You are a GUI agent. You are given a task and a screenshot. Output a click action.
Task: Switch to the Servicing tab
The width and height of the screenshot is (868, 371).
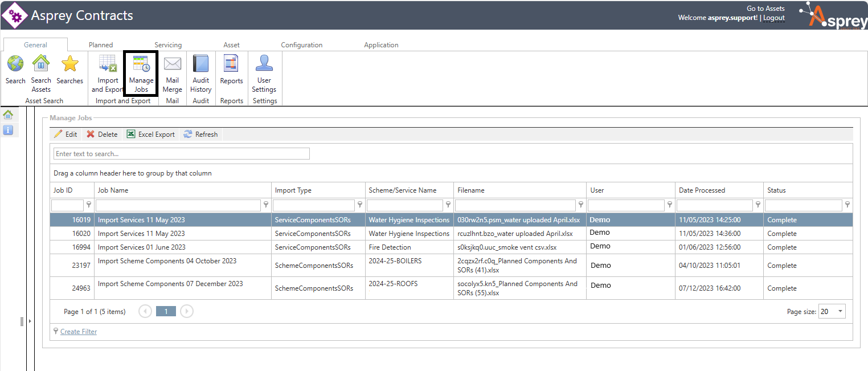pyautogui.click(x=168, y=45)
